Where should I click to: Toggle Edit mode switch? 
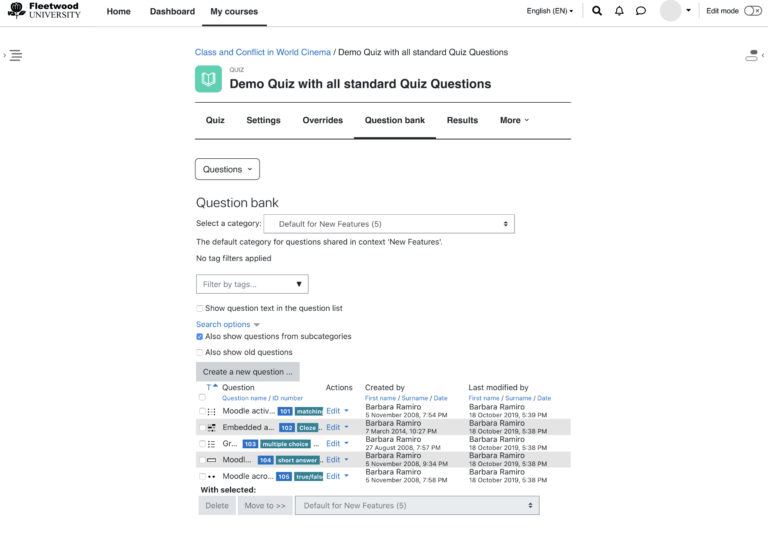(x=752, y=11)
